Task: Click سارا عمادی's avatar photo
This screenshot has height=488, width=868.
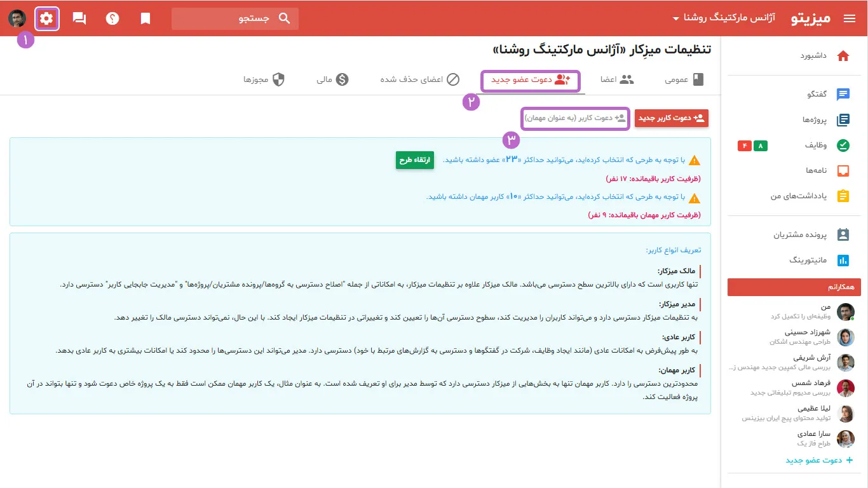Action: 846,439
